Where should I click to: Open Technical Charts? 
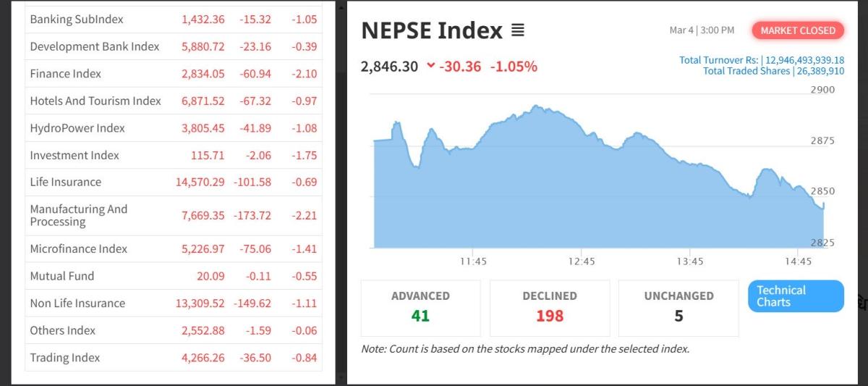pos(796,296)
